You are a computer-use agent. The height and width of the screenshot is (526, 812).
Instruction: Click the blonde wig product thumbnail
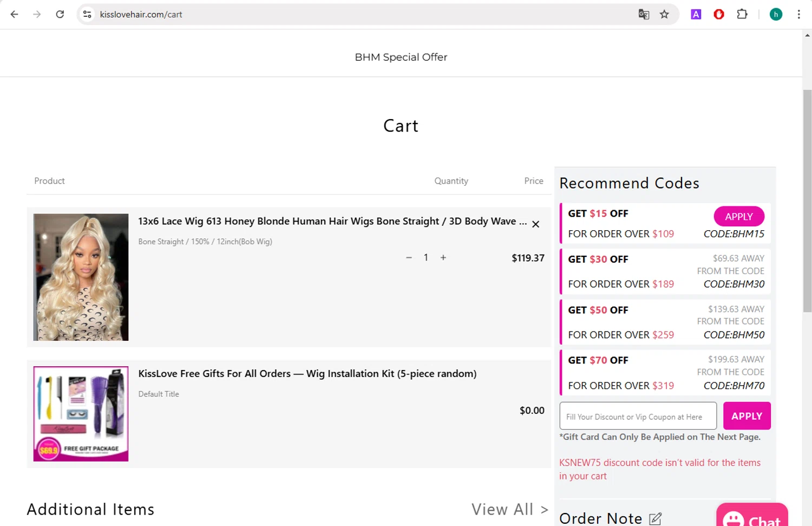coord(81,277)
